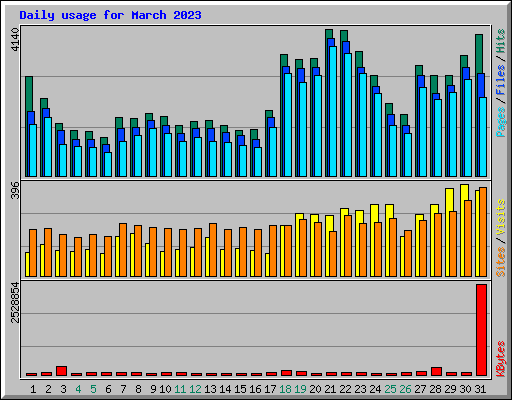Click the cyan pages bar for day 27

click(x=423, y=132)
